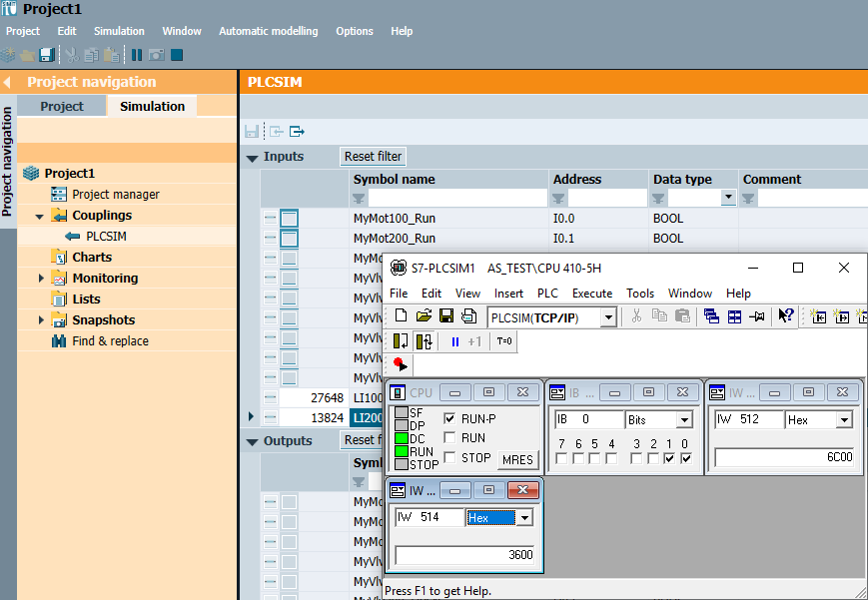
Task: Open the Automatic modelling menu
Action: coord(268,31)
